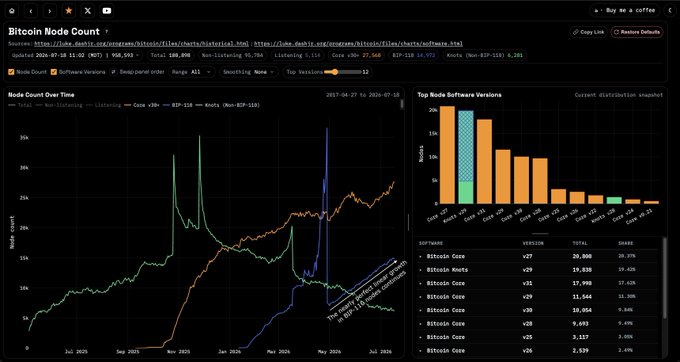Click the Core v30 bar in chart
The image size is (680, 362).
click(x=522, y=180)
